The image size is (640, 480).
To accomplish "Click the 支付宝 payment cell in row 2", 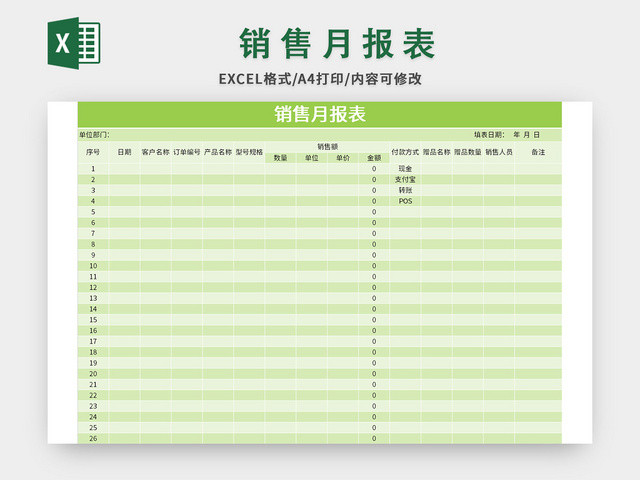I will click(405, 180).
